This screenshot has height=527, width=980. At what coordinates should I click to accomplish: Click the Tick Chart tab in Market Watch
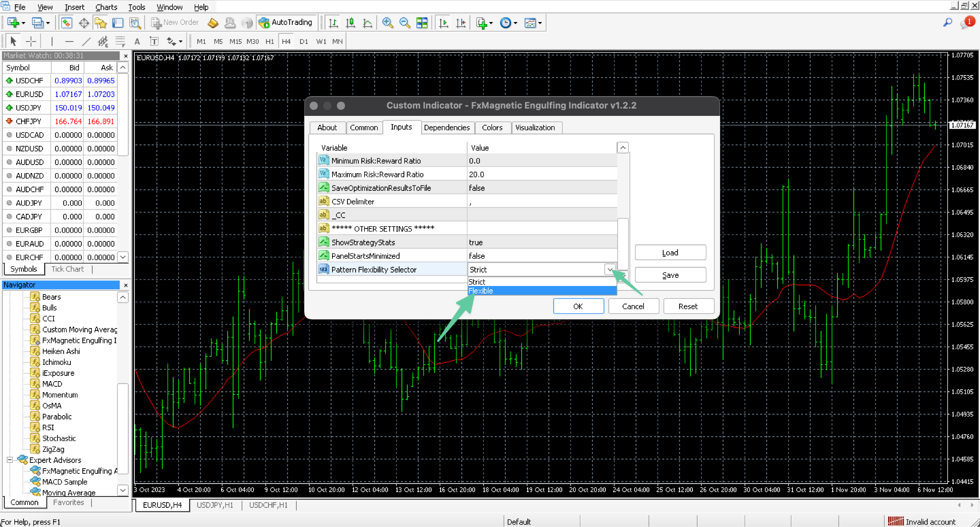point(67,269)
